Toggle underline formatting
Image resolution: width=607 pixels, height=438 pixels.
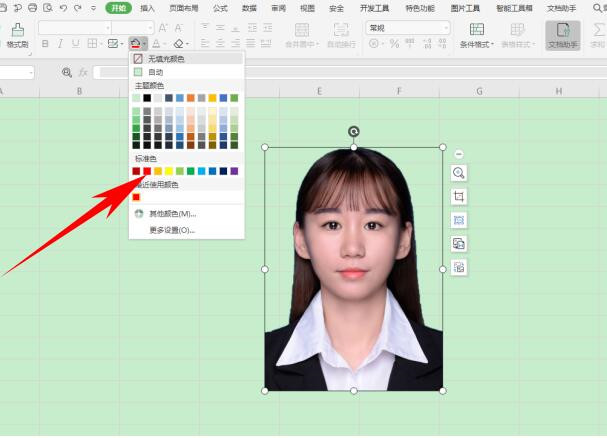point(74,44)
